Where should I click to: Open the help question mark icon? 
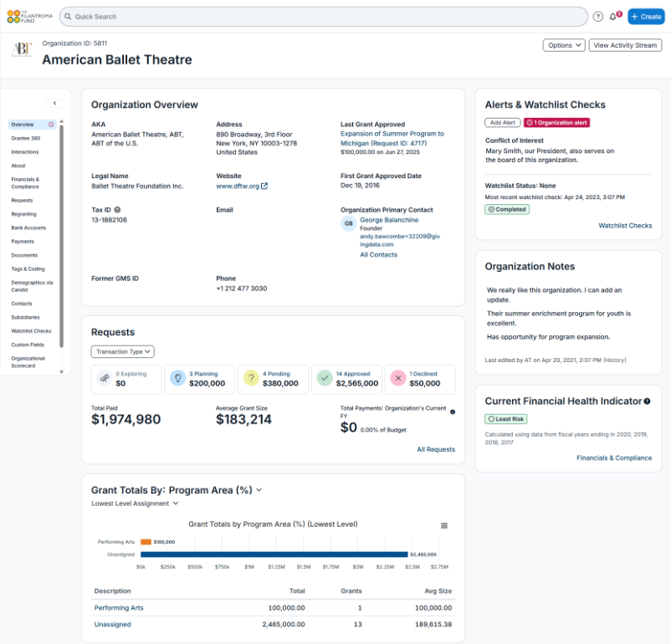point(598,17)
